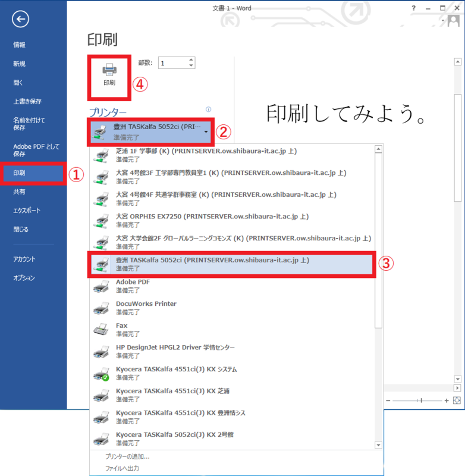Click the HP DesignJet printer icon
The height and width of the screenshot is (476, 465).
coord(101,352)
